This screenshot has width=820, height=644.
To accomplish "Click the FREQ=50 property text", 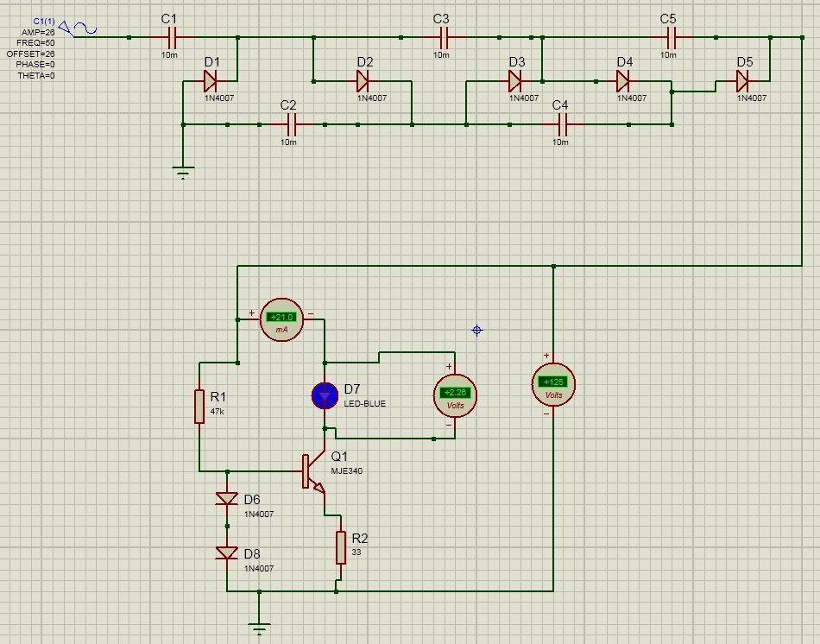I will point(35,43).
